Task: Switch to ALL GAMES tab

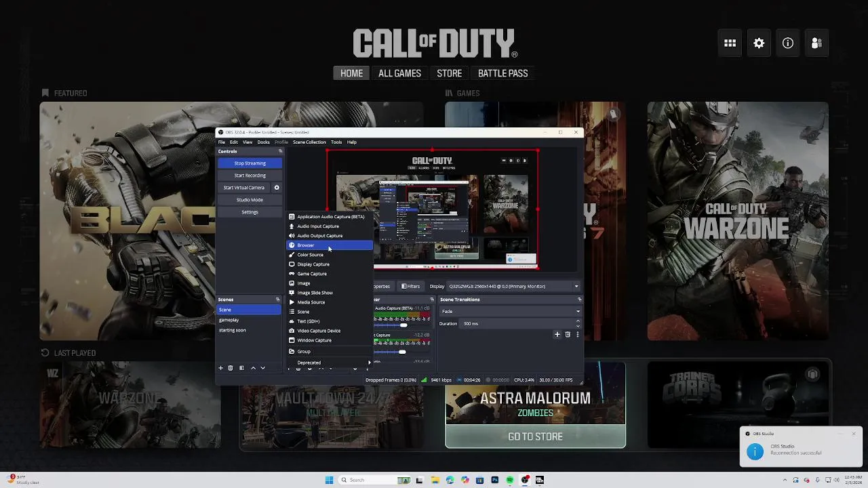Action: 399,73
